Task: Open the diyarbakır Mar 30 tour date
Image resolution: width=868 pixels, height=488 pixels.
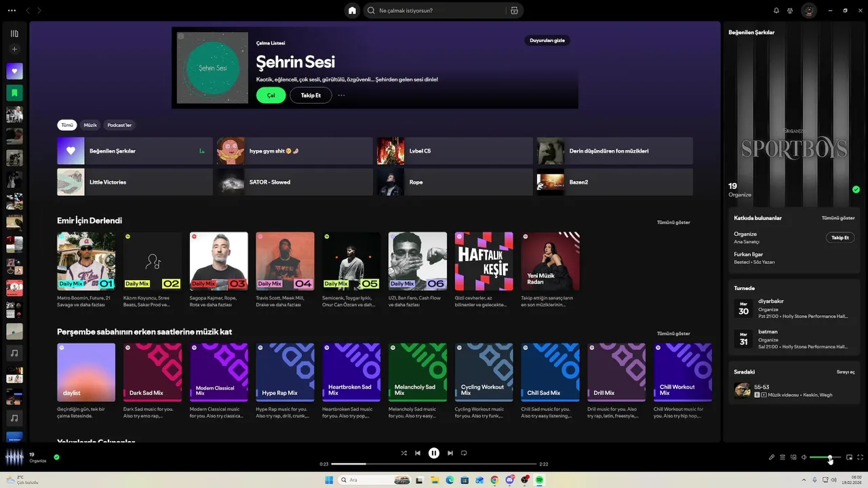Action: pyautogui.click(x=794, y=308)
